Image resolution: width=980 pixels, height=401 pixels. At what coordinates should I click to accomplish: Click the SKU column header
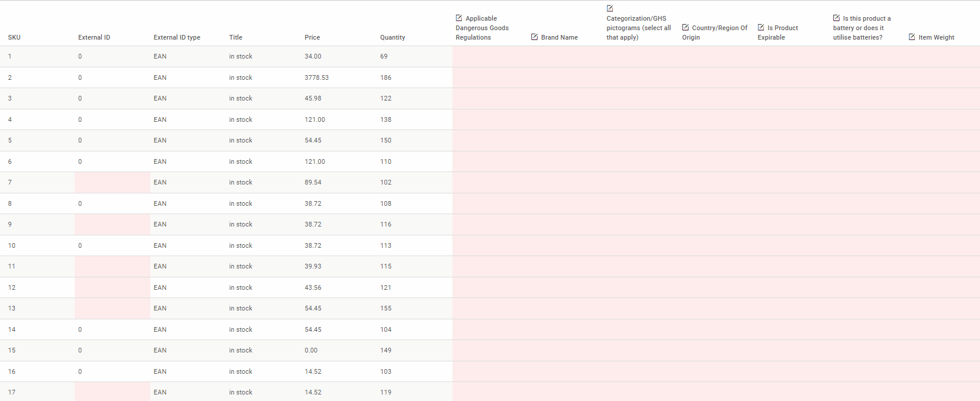pyautogui.click(x=14, y=37)
